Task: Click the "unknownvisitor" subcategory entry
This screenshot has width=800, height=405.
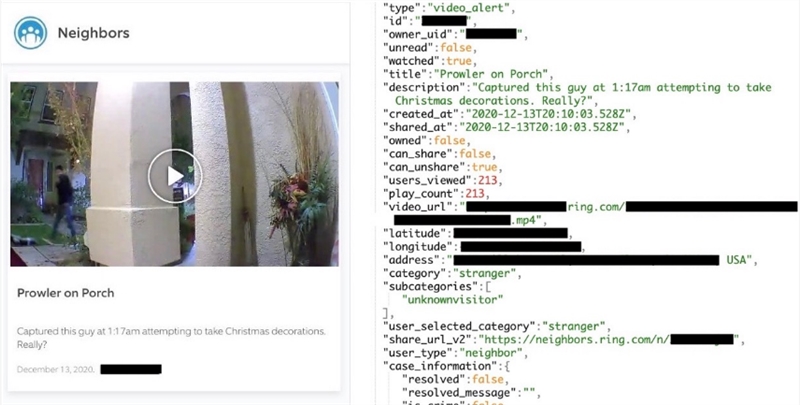Action: [453, 299]
